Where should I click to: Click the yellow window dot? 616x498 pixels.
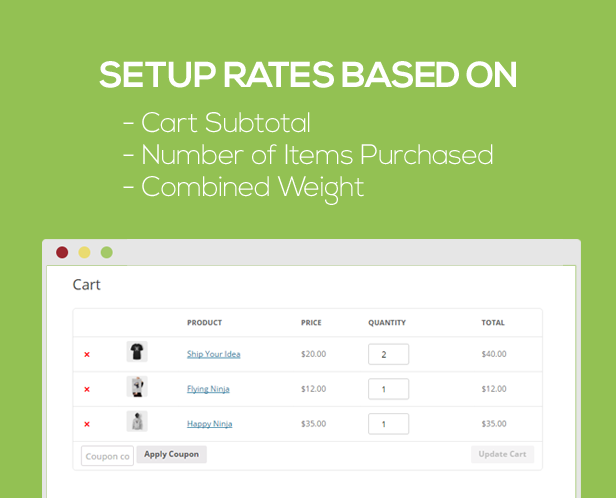point(84,252)
